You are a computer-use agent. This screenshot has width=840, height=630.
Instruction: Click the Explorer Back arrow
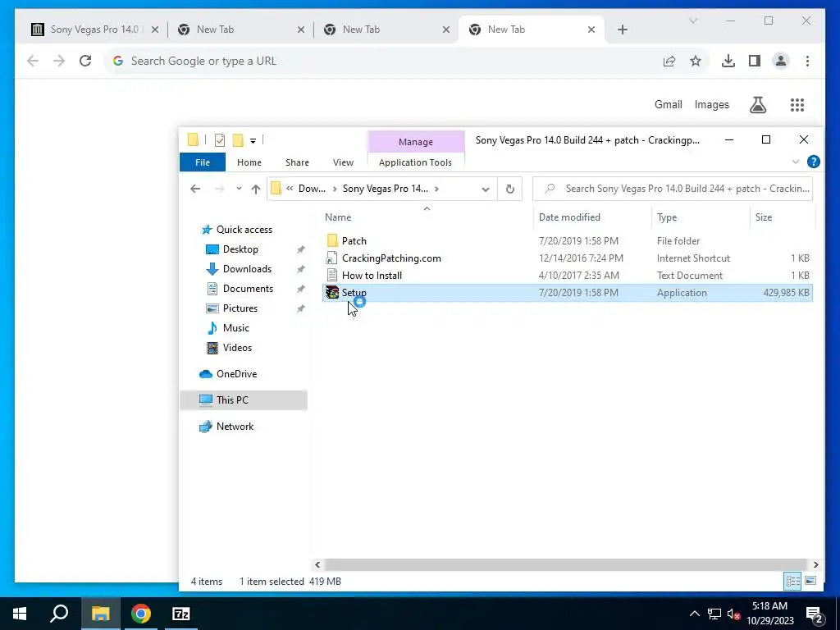pyautogui.click(x=195, y=189)
